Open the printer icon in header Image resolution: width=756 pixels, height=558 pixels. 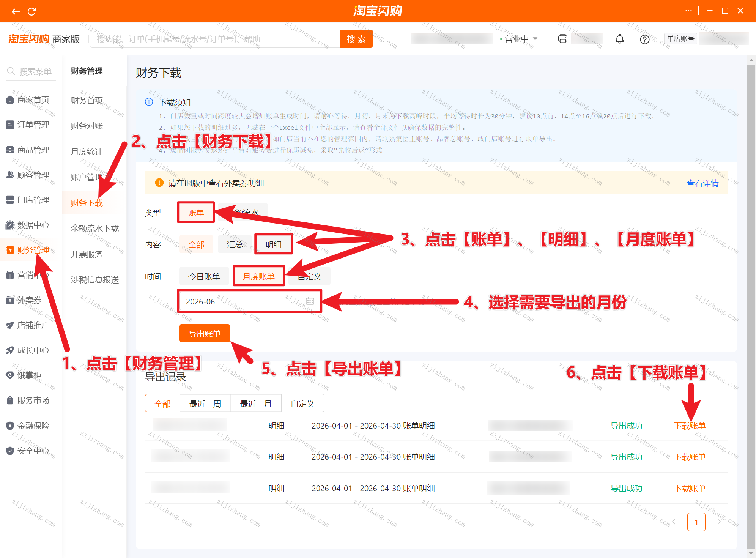[x=562, y=39]
